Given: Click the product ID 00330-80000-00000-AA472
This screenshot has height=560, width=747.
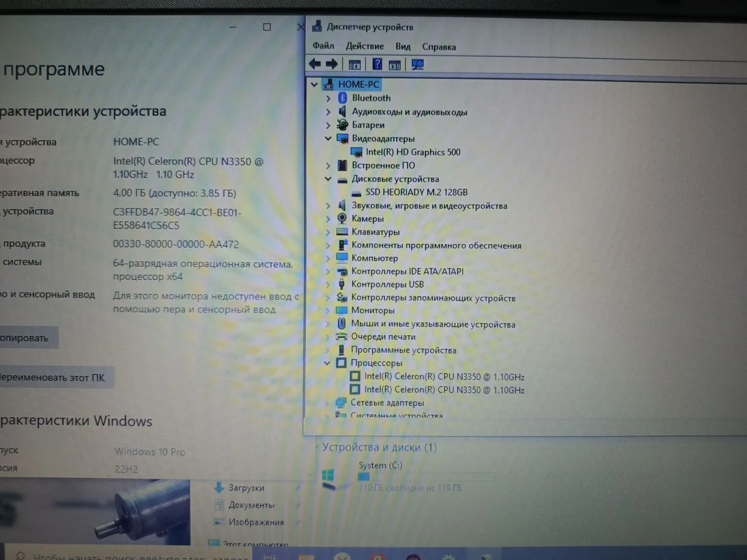Looking at the screenshot, I should [x=176, y=244].
